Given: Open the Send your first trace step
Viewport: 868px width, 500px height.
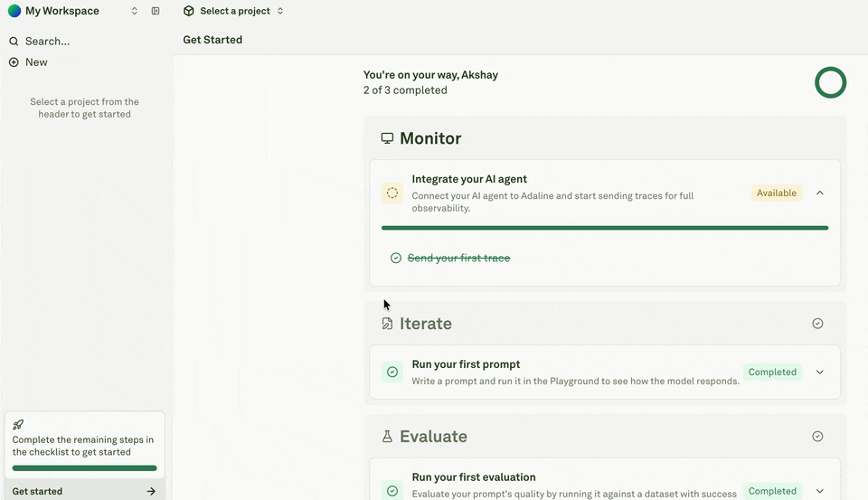Looking at the screenshot, I should click(x=458, y=258).
